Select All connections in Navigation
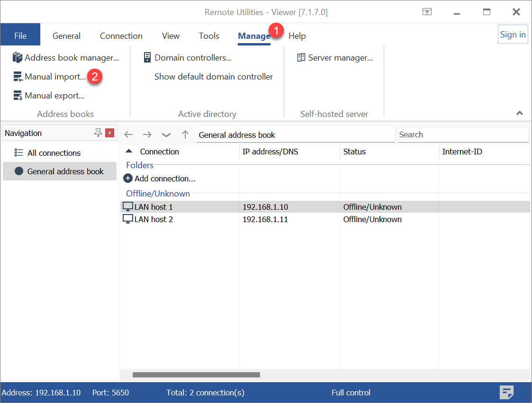Image resolution: width=532 pixels, height=403 pixels. point(54,153)
